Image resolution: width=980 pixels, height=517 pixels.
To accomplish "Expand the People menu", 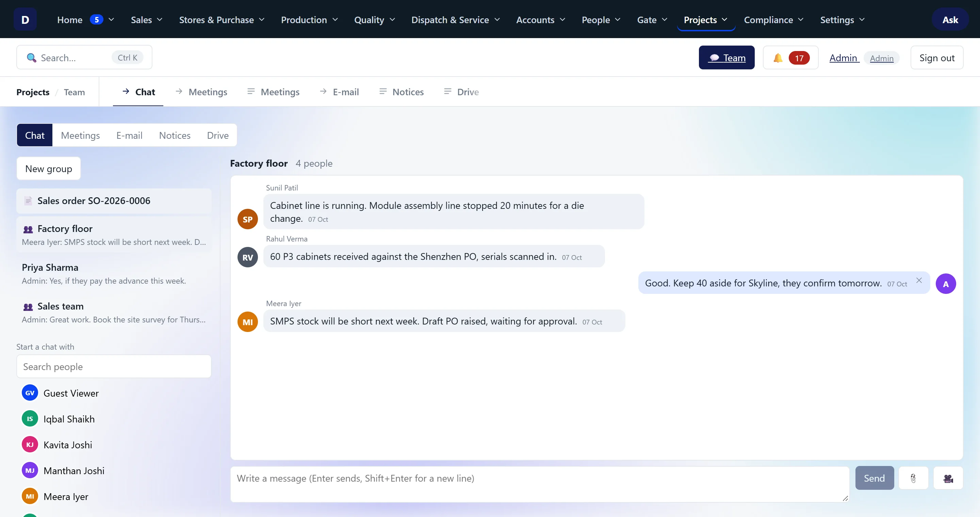I will (601, 19).
